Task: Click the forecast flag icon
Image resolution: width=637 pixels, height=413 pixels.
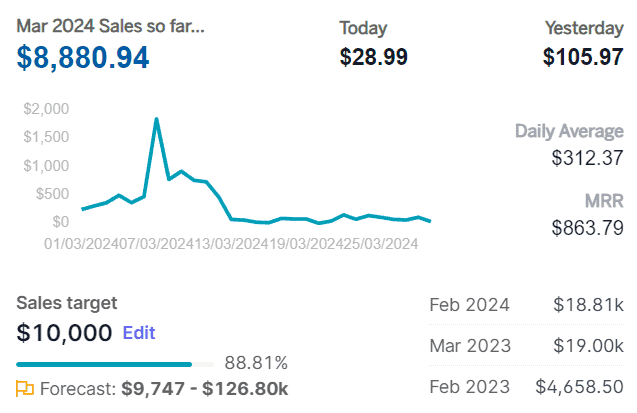Action: coord(25,389)
